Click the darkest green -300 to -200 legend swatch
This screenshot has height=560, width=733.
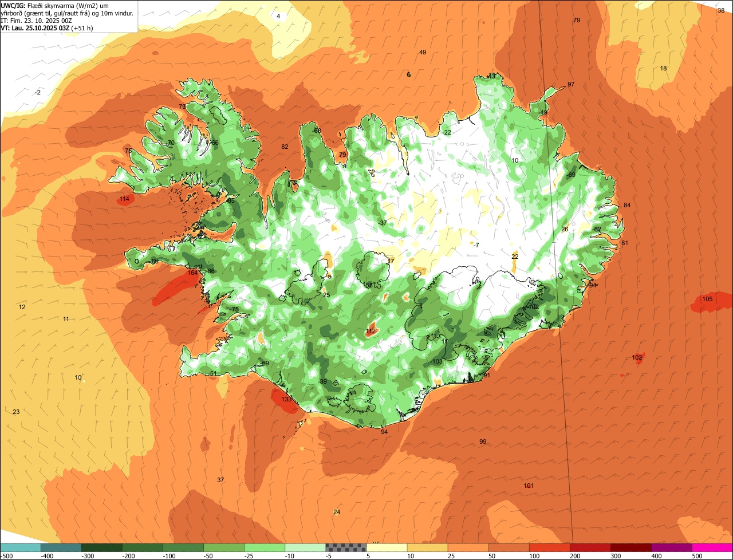click(101, 547)
